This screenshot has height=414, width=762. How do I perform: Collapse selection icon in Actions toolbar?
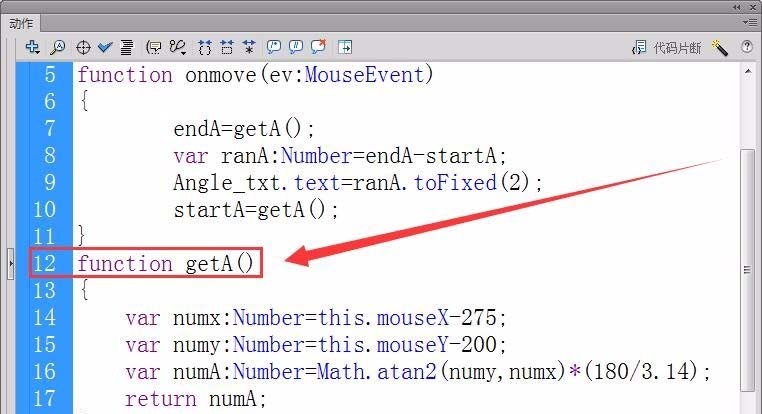click(226, 47)
